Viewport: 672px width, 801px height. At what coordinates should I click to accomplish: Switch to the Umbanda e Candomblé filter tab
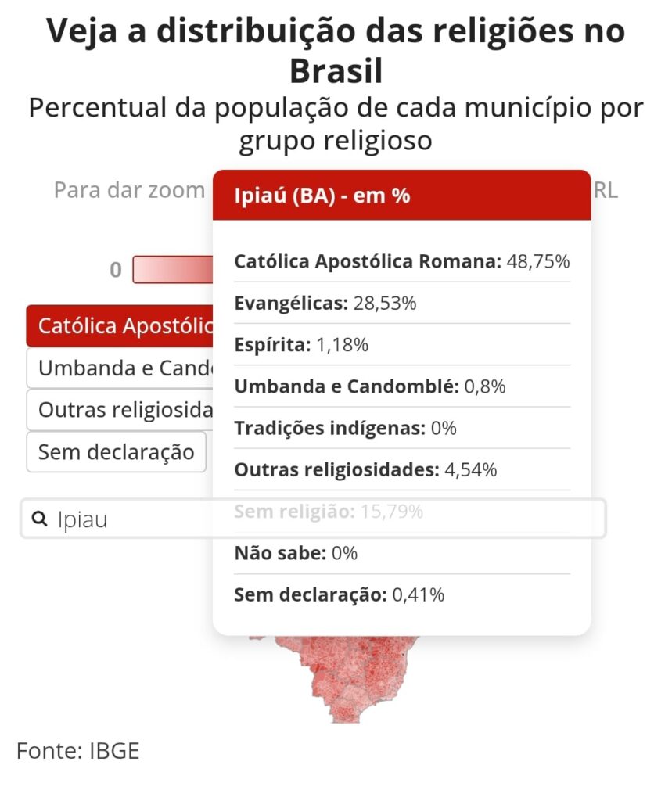point(120,368)
